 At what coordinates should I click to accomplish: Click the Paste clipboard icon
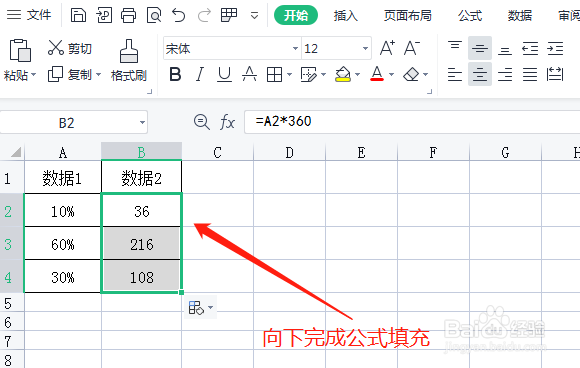pyautogui.click(x=20, y=50)
